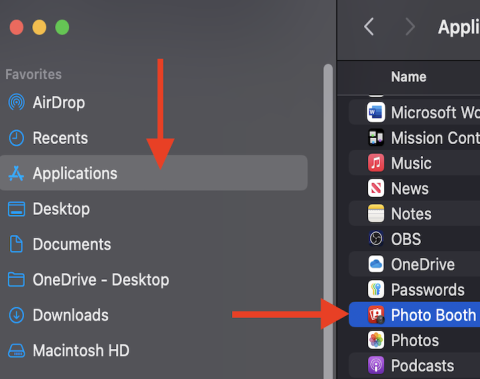Minimize the window with yellow button
This screenshot has width=480, height=379.
(39, 27)
